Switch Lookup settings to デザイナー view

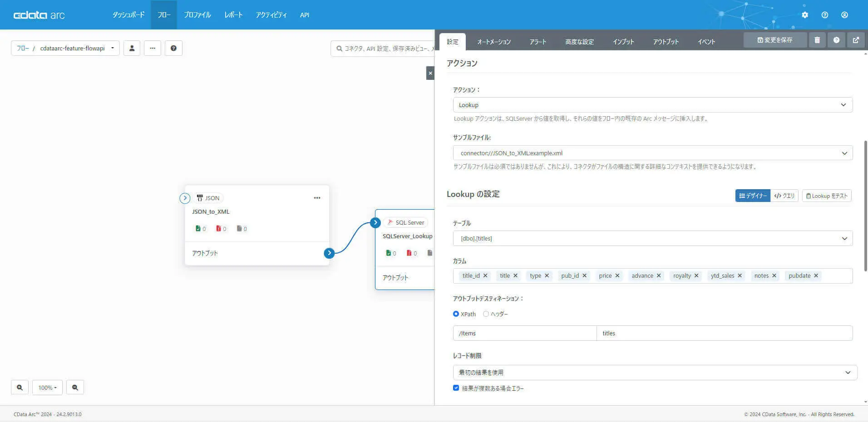pyautogui.click(x=753, y=196)
